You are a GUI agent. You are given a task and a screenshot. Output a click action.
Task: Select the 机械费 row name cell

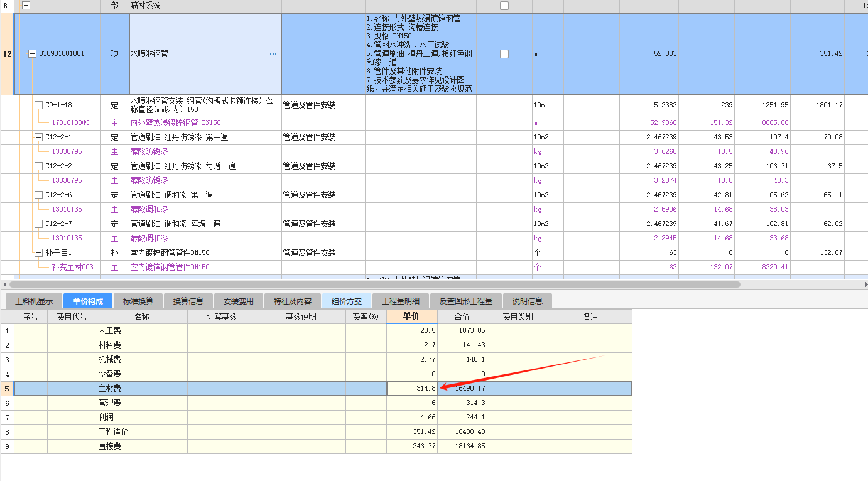coord(142,360)
